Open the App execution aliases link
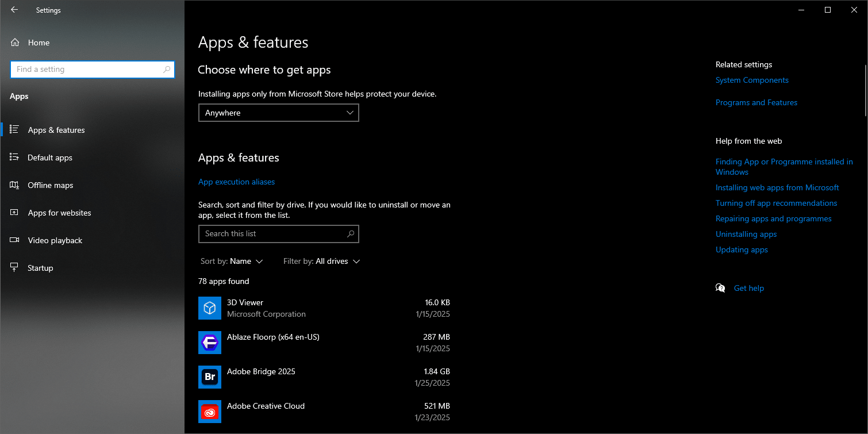The width and height of the screenshot is (868, 434). coord(236,182)
